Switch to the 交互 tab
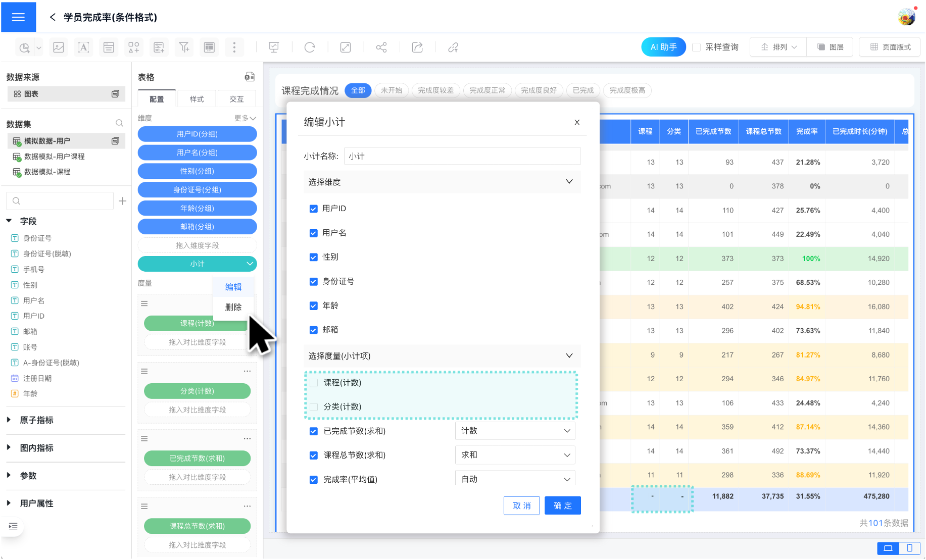Screen dimensions: 926x560 pyautogui.click(x=236, y=99)
